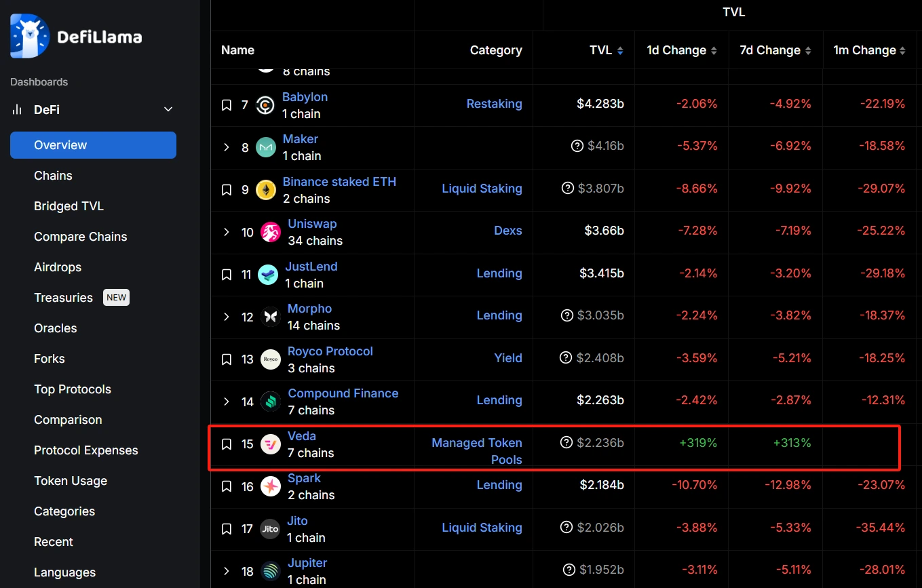Bookmark the Veda protocol
Screen dimensions: 922x588
click(227, 444)
